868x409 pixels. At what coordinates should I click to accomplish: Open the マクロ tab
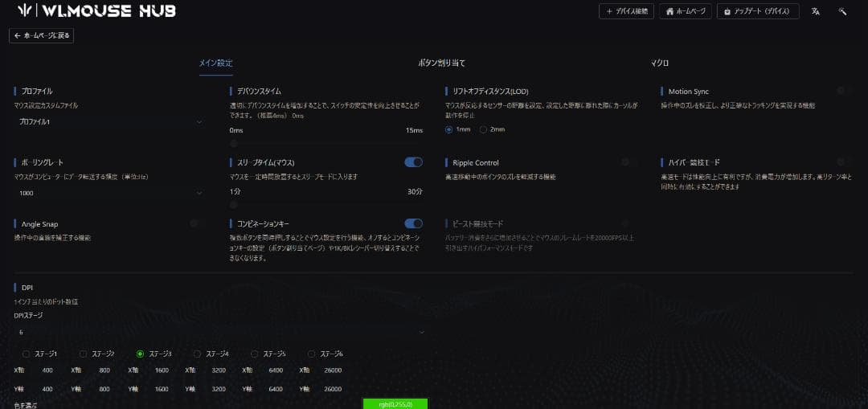pos(659,63)
